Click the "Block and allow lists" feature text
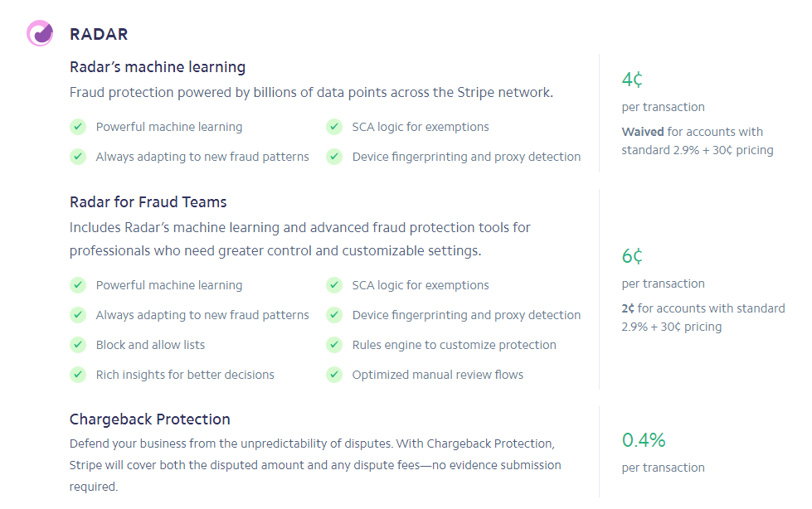This screenshot has width=812, height=509. tap(150, 345)
